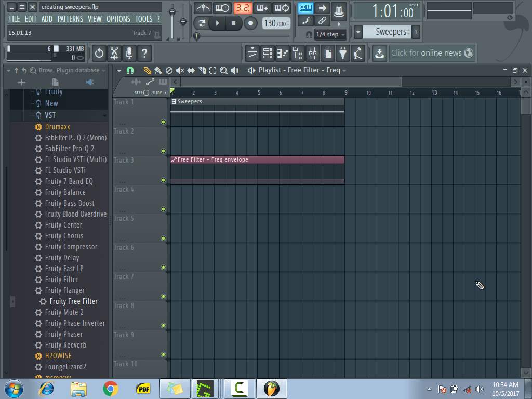Open the EDIT menu
The width and height of the screenshot is (532, 399).
point(31,19)
